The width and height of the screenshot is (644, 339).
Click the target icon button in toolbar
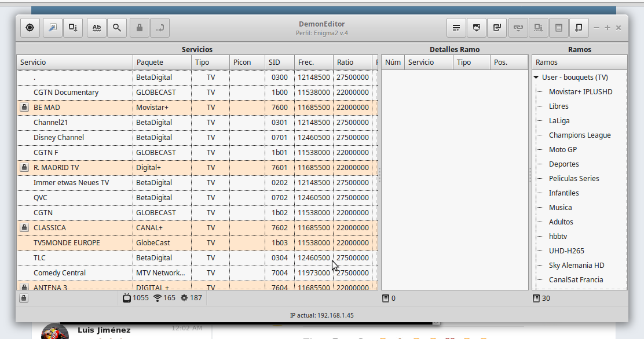point(30,27)
